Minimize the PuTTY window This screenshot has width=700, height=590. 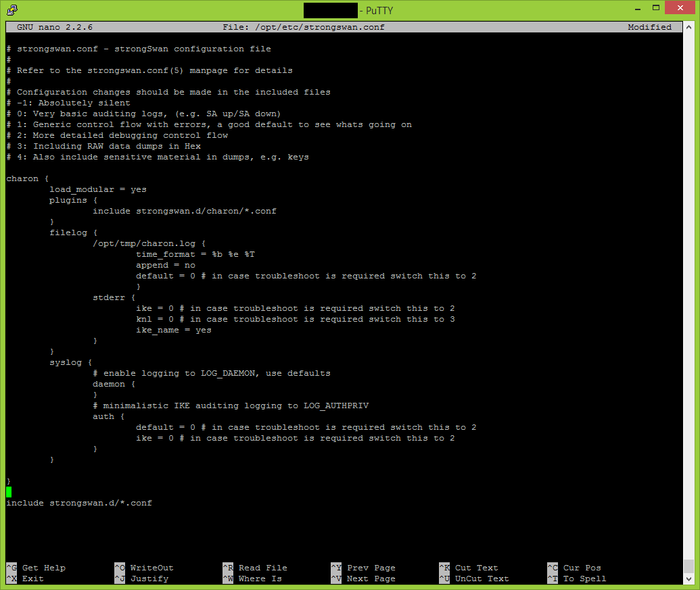coord(638,9)
